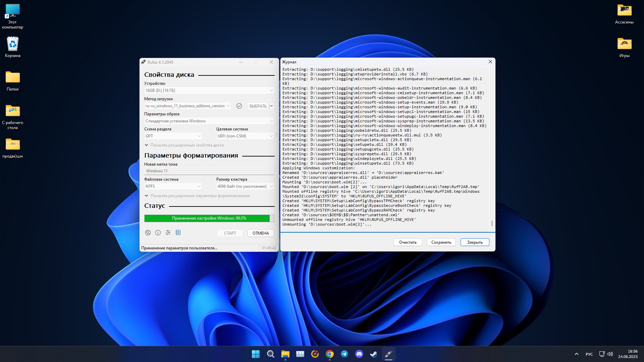Screen dimensions: 644x362
Task: Show hidden system tray icons
Action: 576,354
